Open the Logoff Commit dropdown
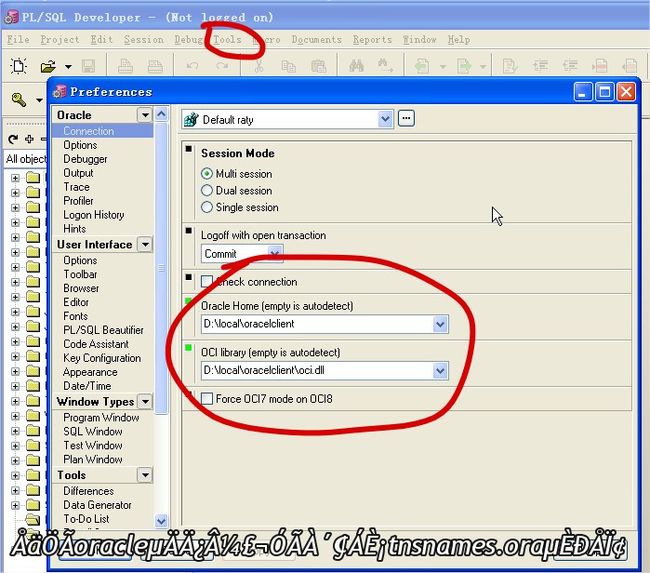The image size is (650, 573). coord(274,253)
